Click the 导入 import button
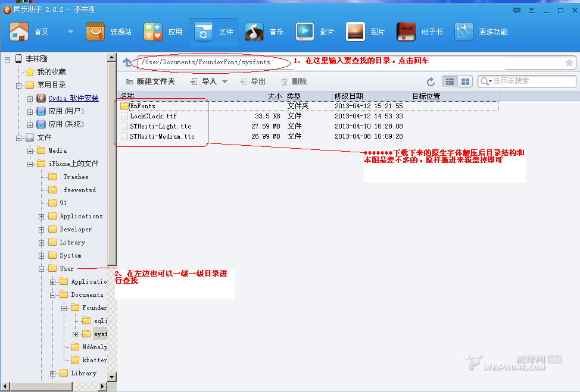Viewport: 580px width, 392px height. [x=204, y=81]
